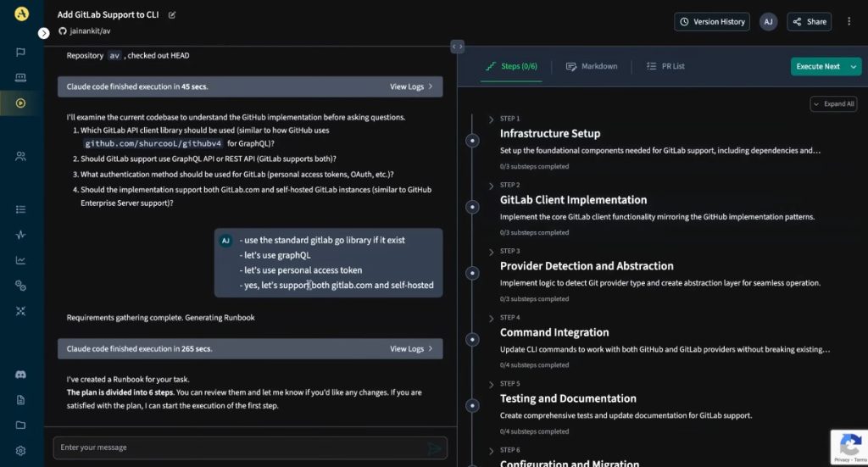Image resolution: width=868 pixels, height=467 pixels.
Task: Open the flag icon in sidebar
Action: point(21,53)
